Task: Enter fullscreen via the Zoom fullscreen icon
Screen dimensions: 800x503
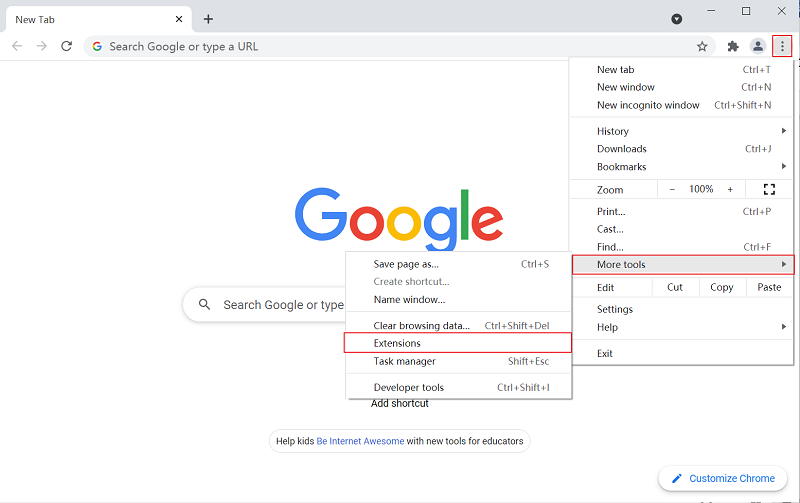Action: tap(769, 190)
